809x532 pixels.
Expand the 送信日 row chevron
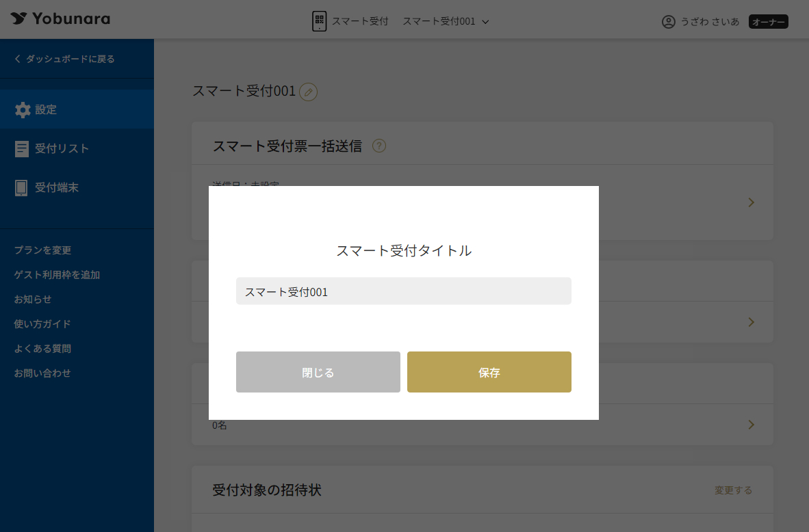pyautogui.click(x=752, y=202)
